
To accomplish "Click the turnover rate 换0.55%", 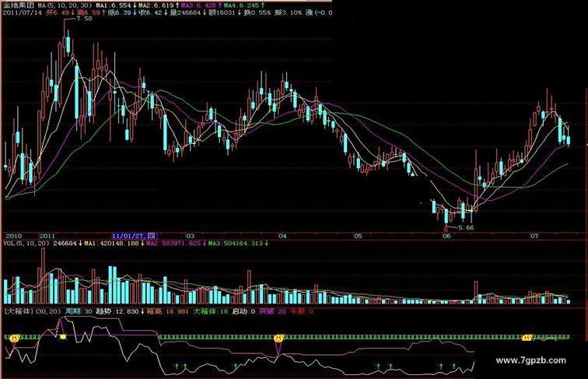I will 257,12.
